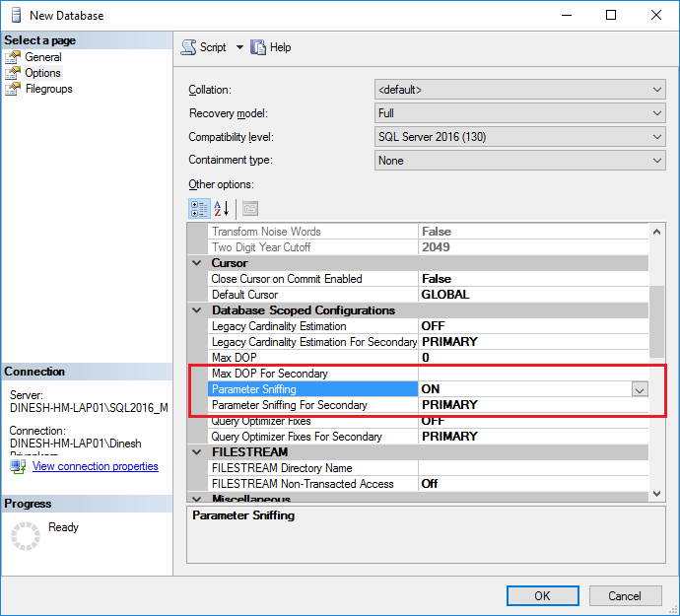Click the Transform Noise Words row
Viewport: 680px width, 616px height.
tap(428, 232)
